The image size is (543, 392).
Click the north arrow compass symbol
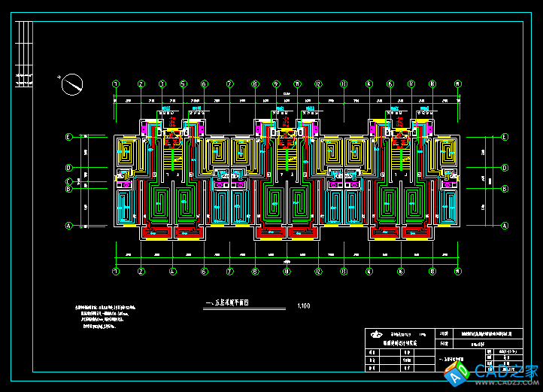tap(72, 85)
